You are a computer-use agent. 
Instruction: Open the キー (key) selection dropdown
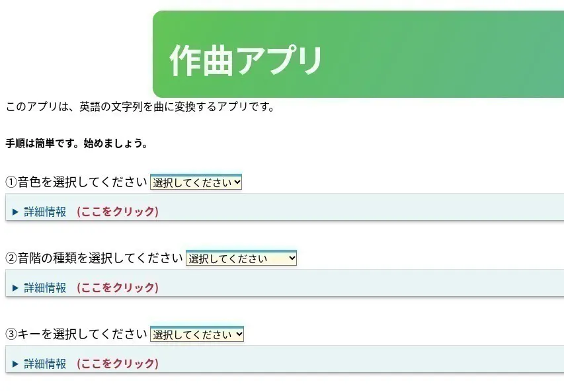pos(198,334)
